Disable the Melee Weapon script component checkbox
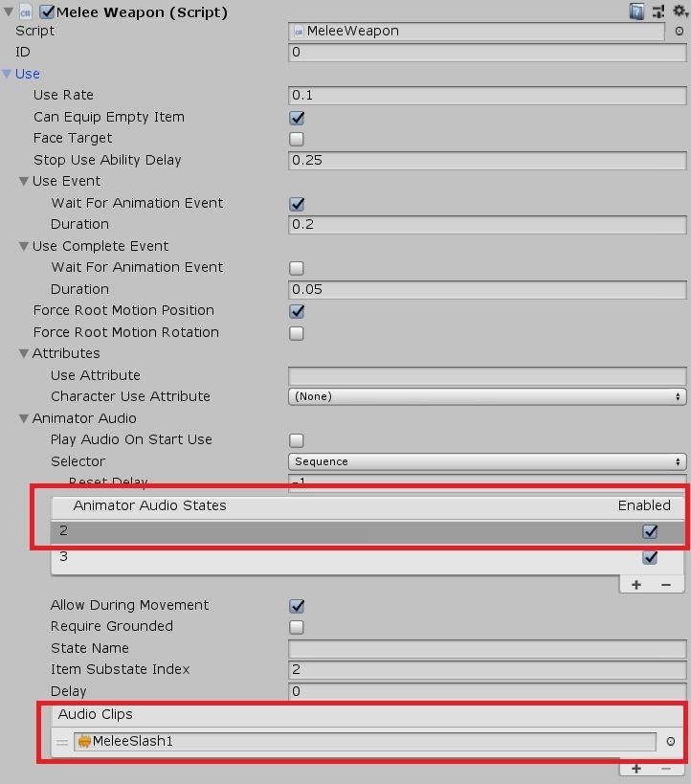691x784 pixels. pos(47,12)
